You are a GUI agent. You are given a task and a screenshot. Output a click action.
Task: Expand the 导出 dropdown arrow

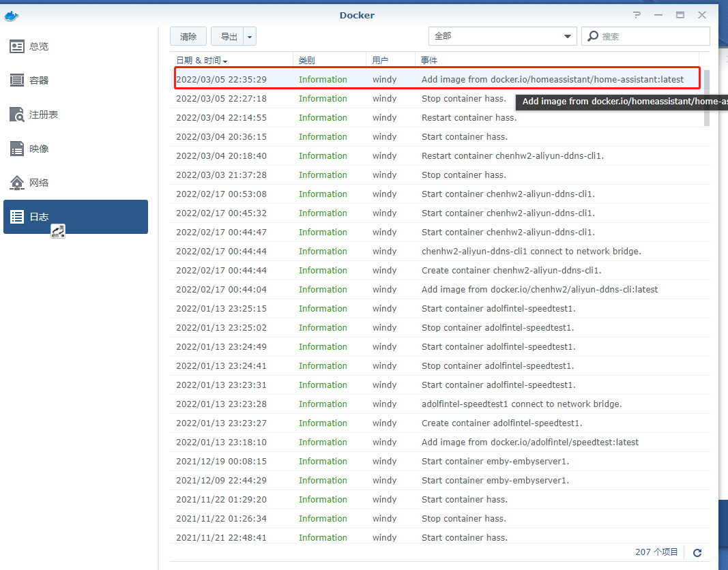[x=250, y=36]
